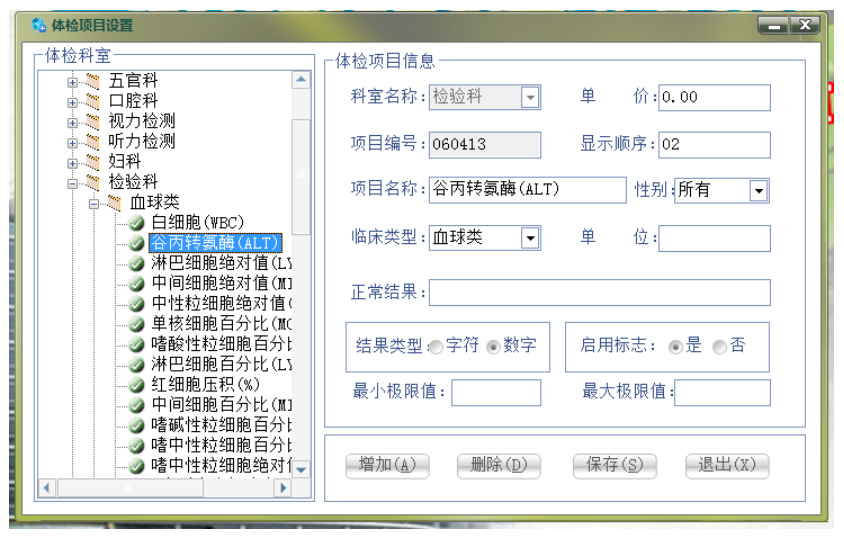844x536 pixels.
Task: Click the tree's scroll right arrow
Action: coord(282,488)
